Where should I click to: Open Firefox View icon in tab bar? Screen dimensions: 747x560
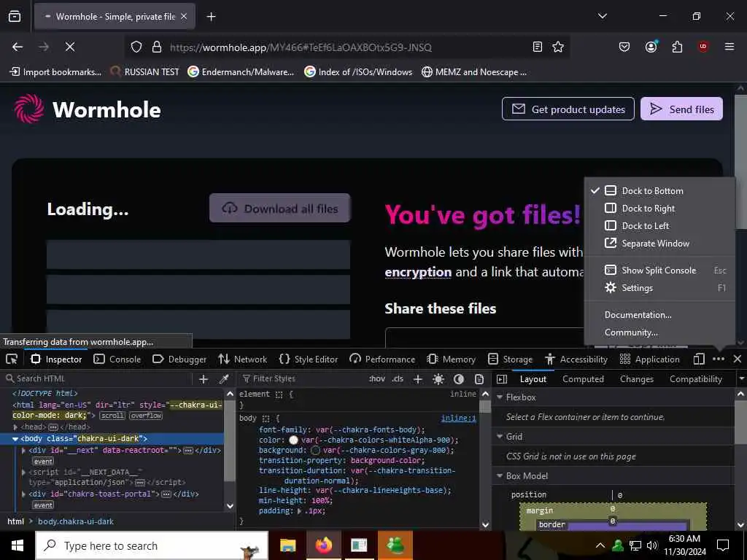pyautogui.click(x=15, y=17)
